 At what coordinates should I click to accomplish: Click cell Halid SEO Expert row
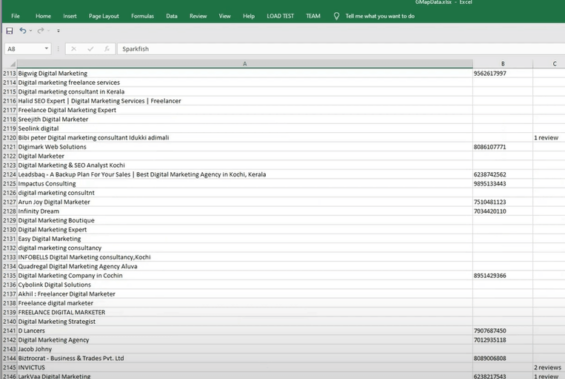pyautogui.click(x=245, y=101)
